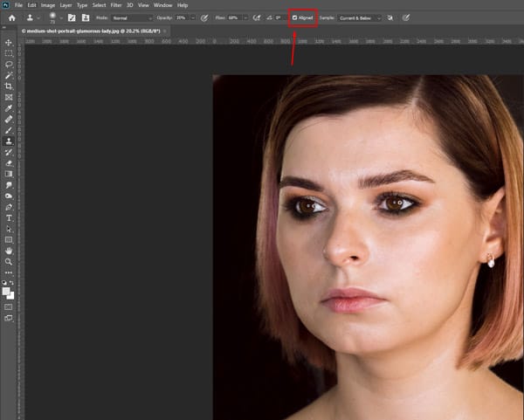Open the View menu
This screenshot has width=524, height=420.
tap(143, 5)
